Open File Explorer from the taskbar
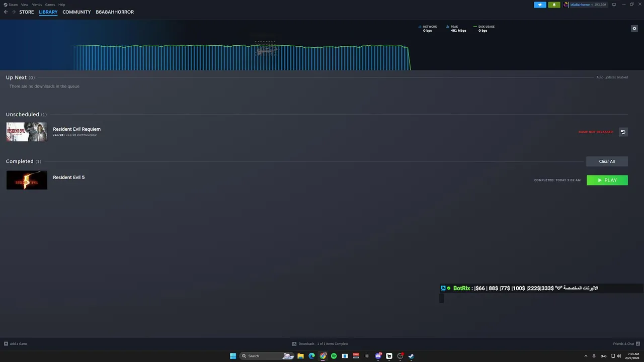Image resolution: width=644 pixels, height=362 pixels. coord(300,356)
